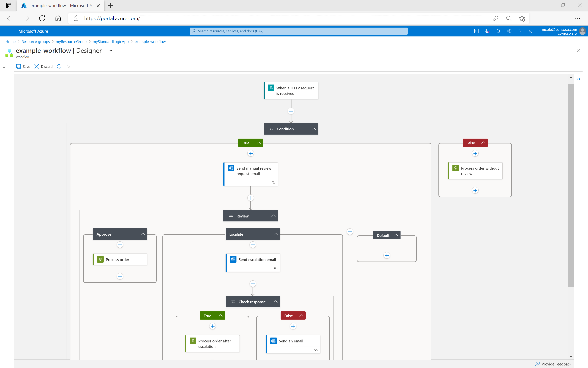588x368 pixels.
Task: Click the example-workflow breadcrumb link
Action: pos(150,41)
